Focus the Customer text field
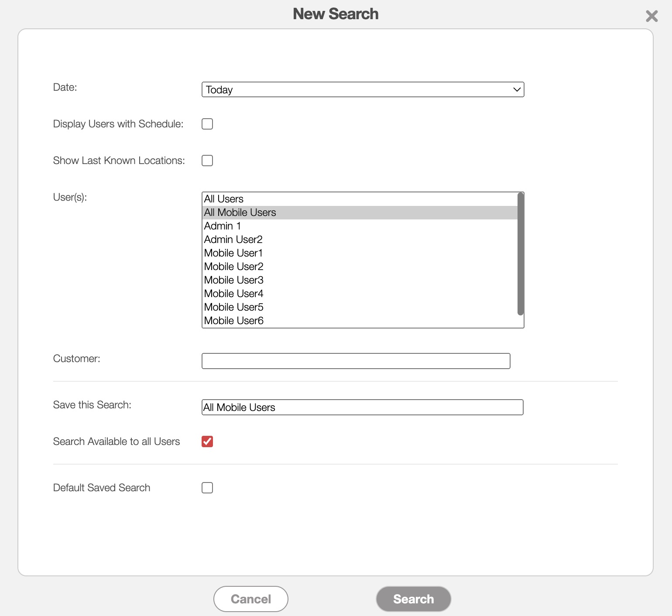 tap(356, 361)
